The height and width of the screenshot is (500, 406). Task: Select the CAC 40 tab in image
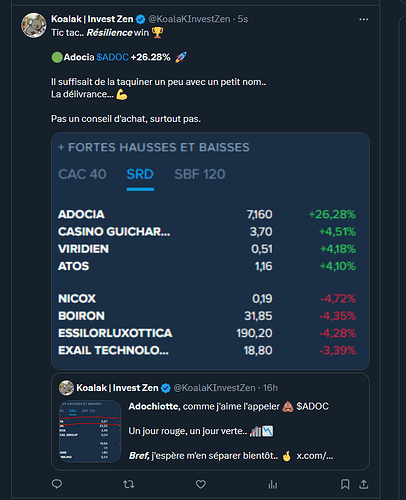point(82,174)
